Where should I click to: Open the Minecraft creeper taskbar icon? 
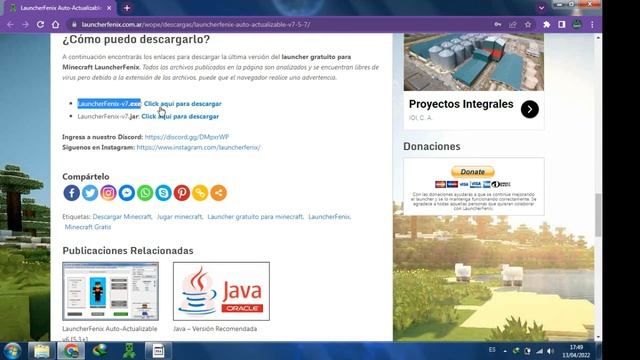pos(129,351)
